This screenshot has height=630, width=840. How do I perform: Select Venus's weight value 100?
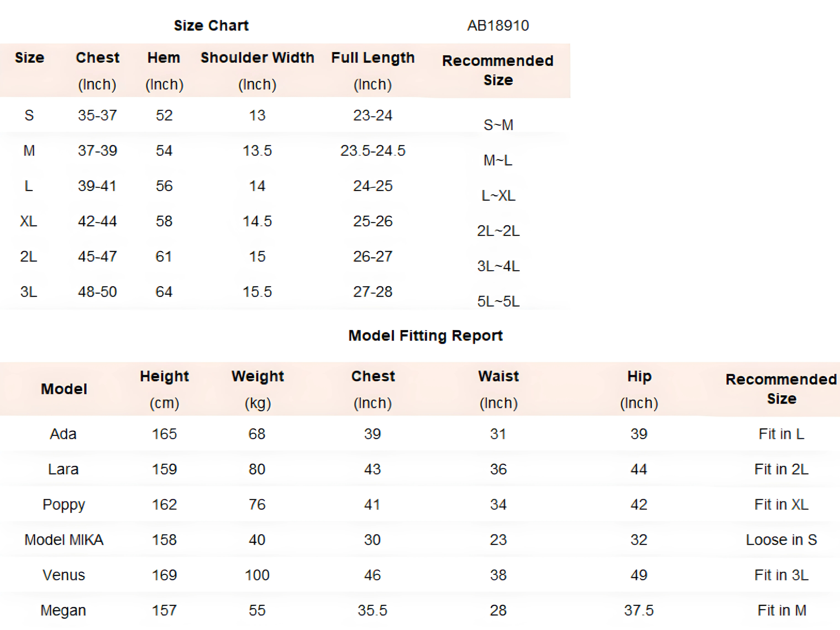pyautogui.click(x=257, y=575)
